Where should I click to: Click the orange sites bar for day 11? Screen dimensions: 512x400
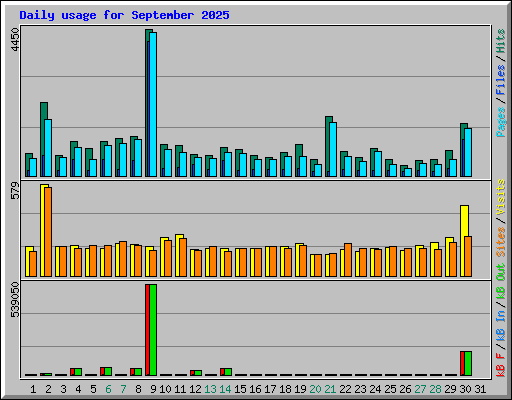coord(183,257)
